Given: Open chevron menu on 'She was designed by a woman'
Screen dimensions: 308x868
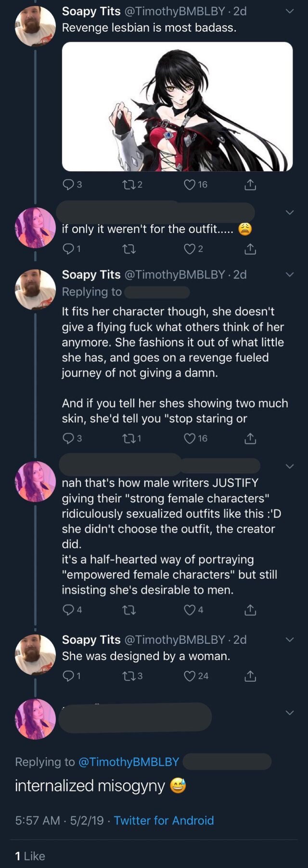Looking at the screenshot, I should [289, 640].
